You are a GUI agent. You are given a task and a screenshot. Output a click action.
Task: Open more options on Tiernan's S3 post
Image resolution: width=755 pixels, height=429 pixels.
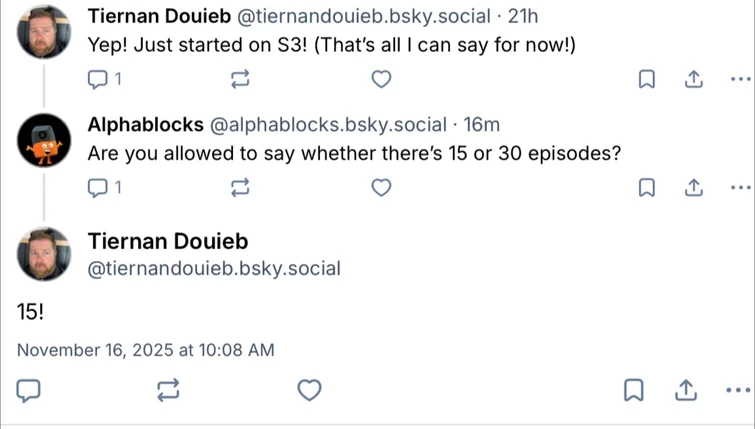click(x=740, y=79)
